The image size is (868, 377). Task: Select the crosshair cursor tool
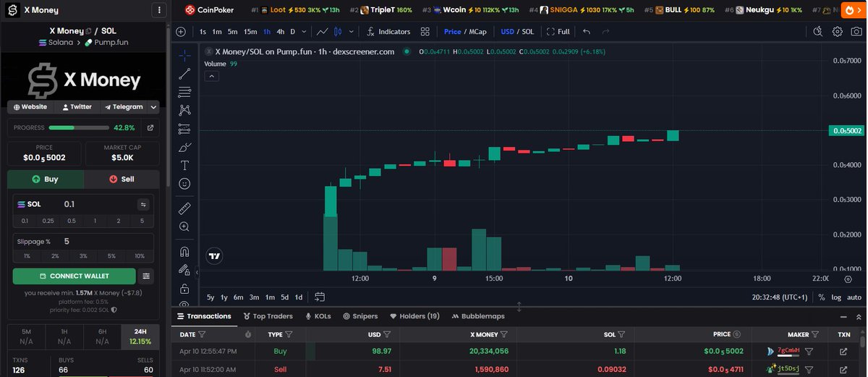(x=184, y=55)
